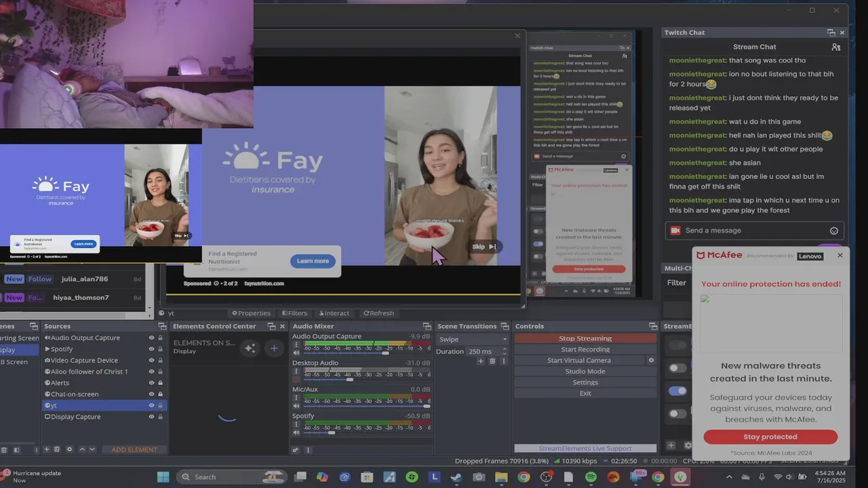The width and height of the screenshot is (868, 488).
Task: Open Audio Mixer bottom three-dot menu
Action: 308,450
